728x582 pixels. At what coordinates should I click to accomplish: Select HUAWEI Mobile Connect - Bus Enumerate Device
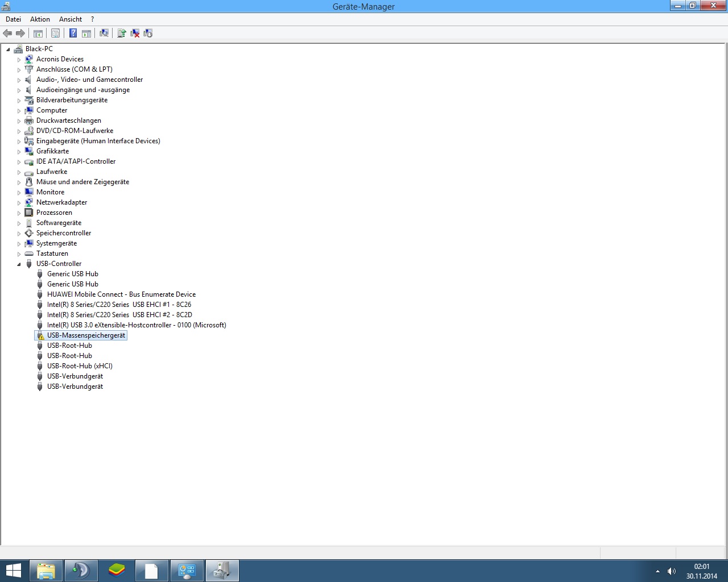pos(121,294)
